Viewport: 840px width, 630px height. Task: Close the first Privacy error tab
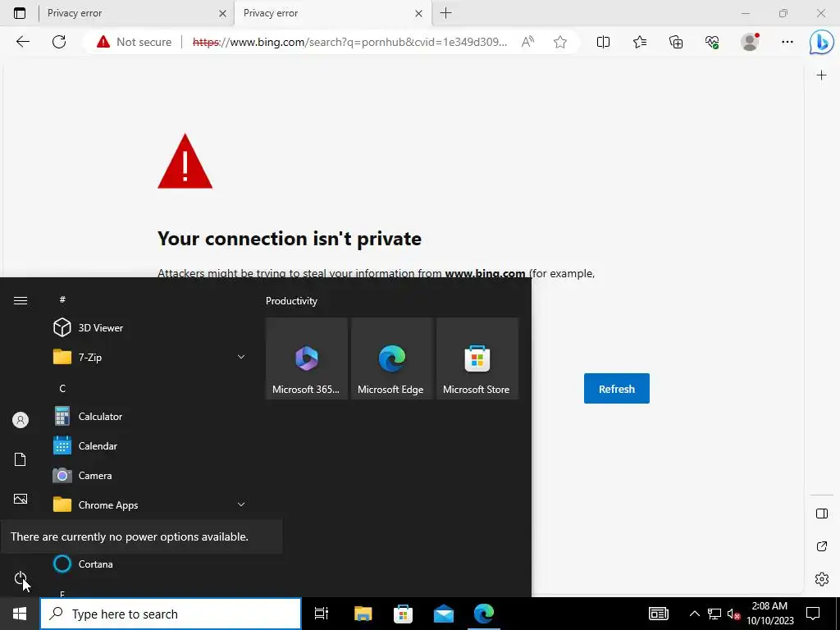(x=222, y=13)
